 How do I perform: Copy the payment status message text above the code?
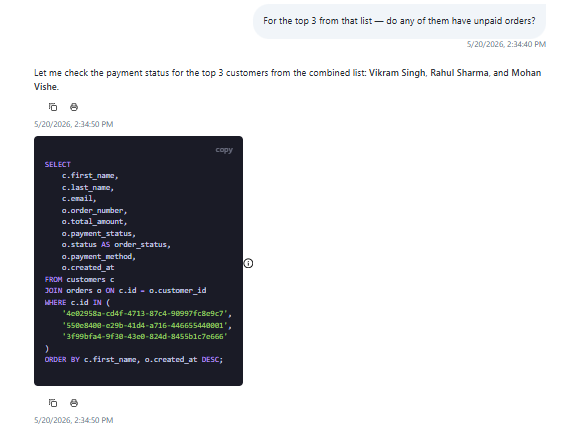(53, 107)
